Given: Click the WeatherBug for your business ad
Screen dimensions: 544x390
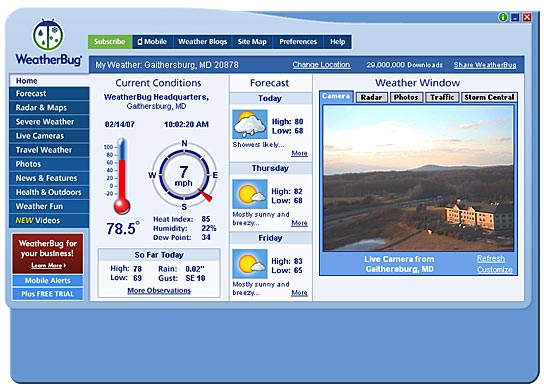Looking at the screenshot, I should coord(48,254).
